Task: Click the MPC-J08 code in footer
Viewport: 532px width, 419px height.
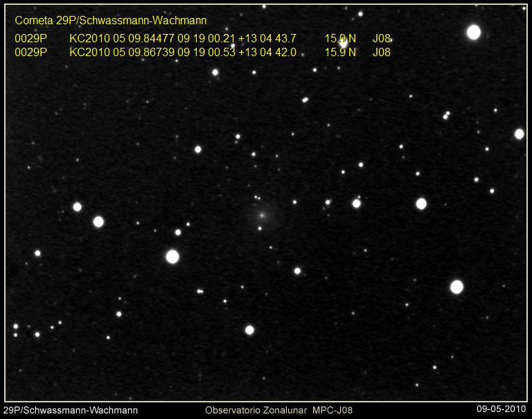Action: [x=336, y=411]
